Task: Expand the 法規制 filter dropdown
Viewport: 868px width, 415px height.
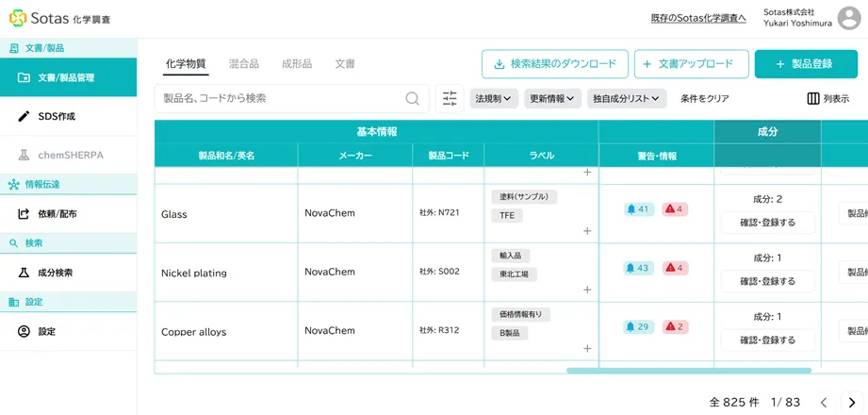Action: coord(494,99)
